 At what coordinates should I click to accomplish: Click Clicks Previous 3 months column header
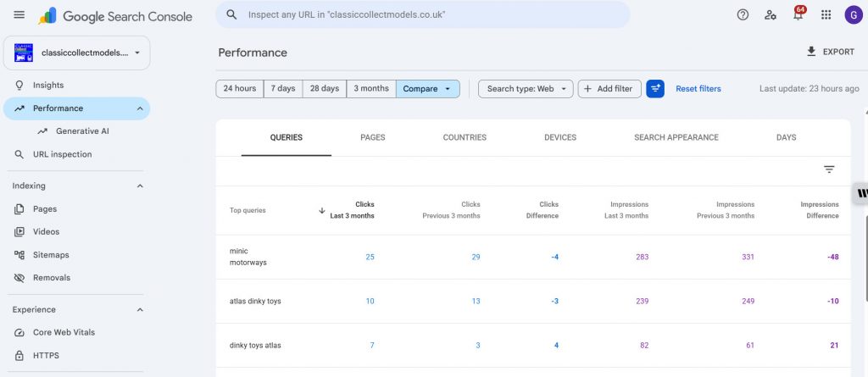(x=451, y=210)
